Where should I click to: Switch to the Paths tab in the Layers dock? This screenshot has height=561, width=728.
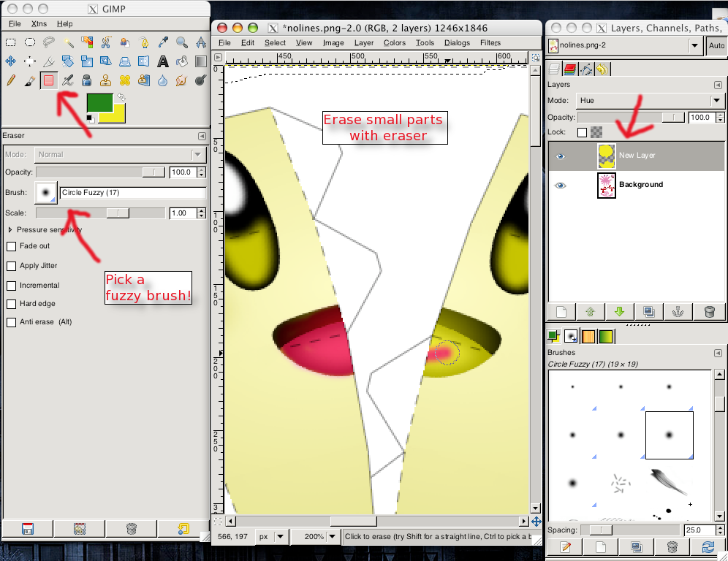(586, 69)
